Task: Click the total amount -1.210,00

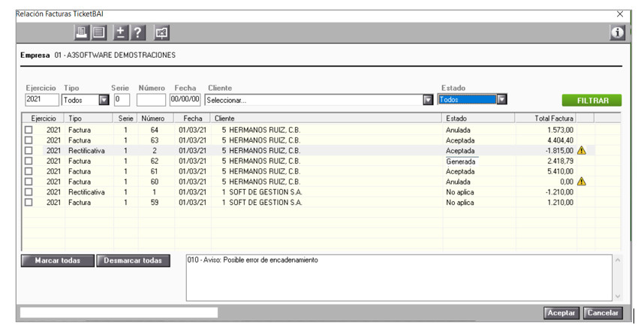Action: point(559,192)
